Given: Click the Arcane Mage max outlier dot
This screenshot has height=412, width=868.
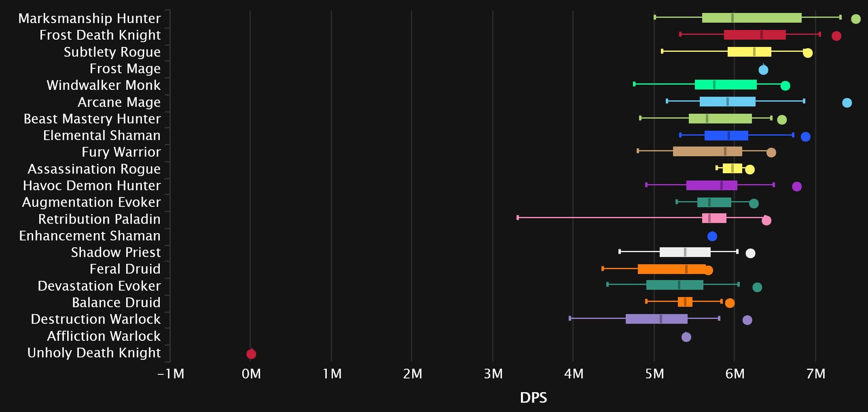Looking at the screenshot, I should 847,103.
